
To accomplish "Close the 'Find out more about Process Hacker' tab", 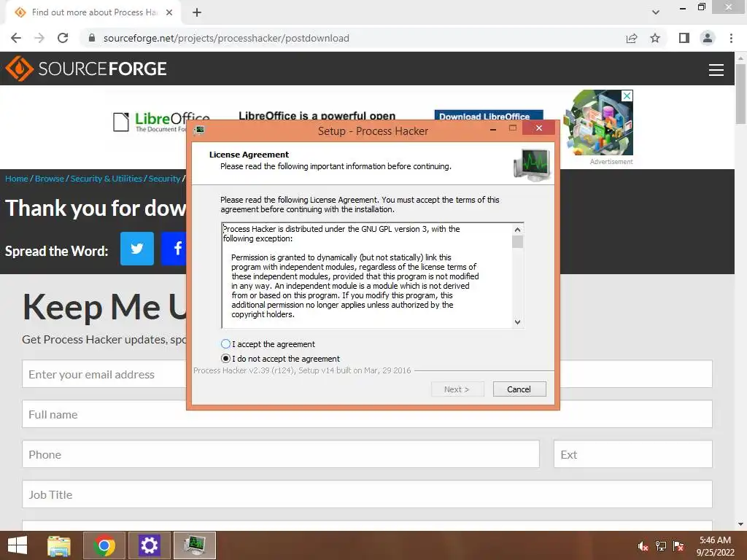I will (x=169, y=12).
